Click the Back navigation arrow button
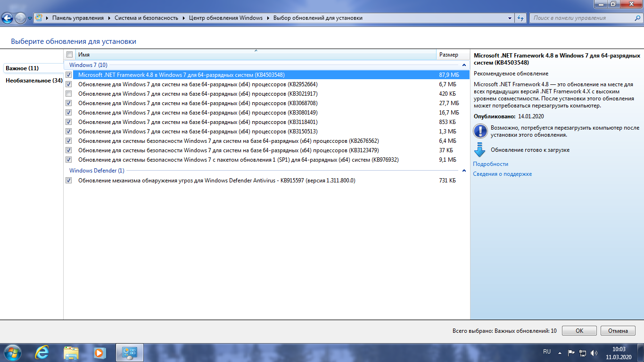 (x=7, y=18)
